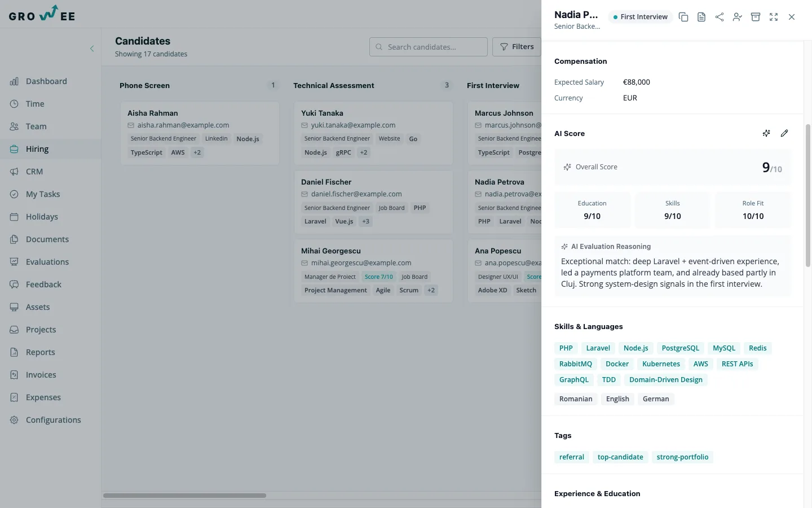Open Marcus Johnson candidate card
812x508 pixels.
(505, 133)
